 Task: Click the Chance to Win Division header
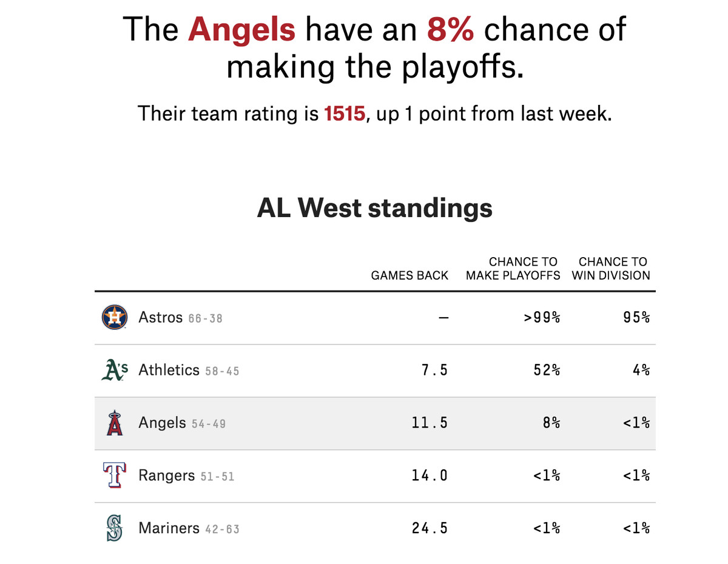[611, 269]
